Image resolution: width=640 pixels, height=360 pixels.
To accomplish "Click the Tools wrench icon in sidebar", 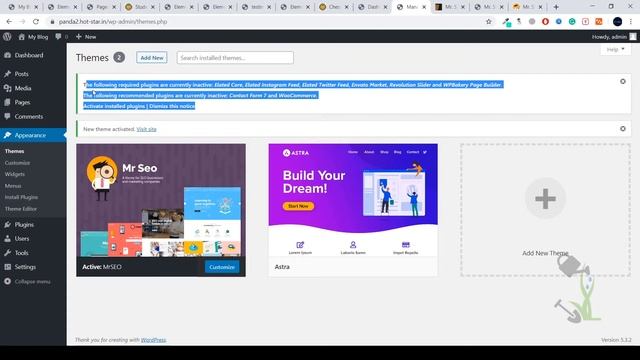I will pyautogui.click(x=7, y=253).
